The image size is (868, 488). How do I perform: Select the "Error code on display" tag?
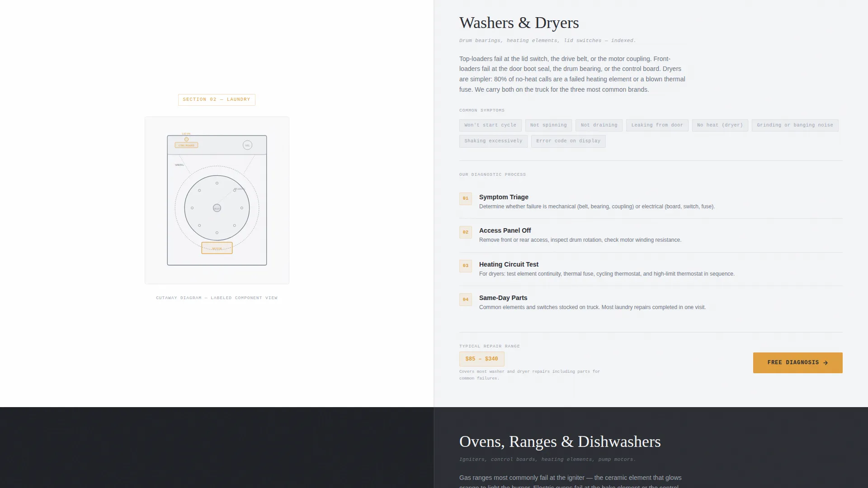[568, 141]
